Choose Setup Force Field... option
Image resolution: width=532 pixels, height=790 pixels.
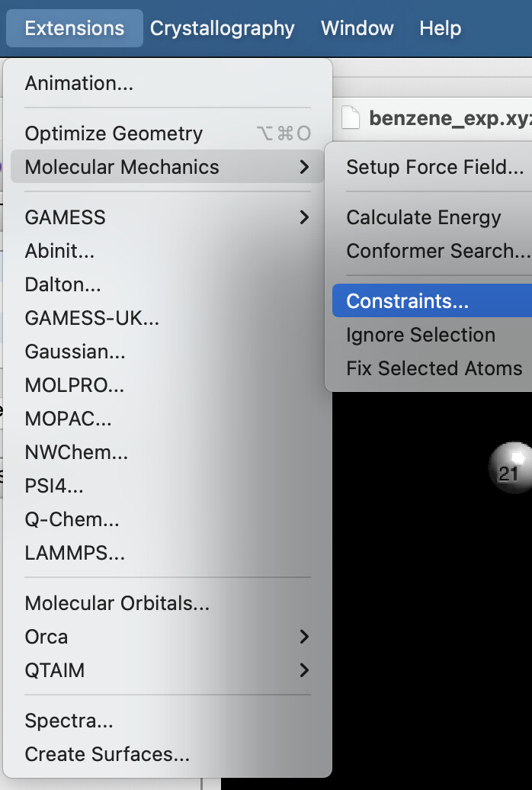434,167
